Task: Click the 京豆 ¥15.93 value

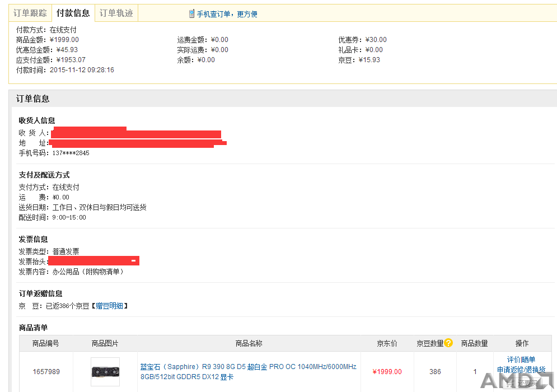Action: coord(369,60)
